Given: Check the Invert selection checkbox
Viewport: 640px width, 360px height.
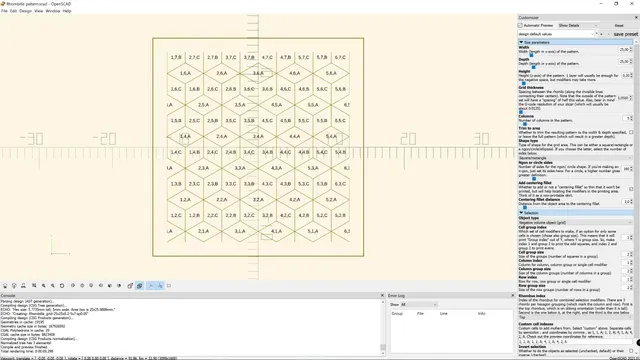Looking at the screenshot, I should [x=631, y=351].
